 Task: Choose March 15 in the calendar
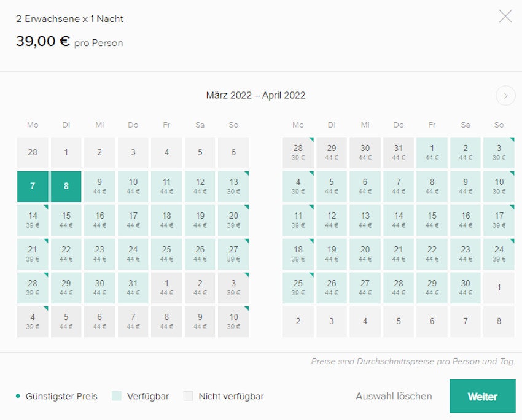[66, 220]
